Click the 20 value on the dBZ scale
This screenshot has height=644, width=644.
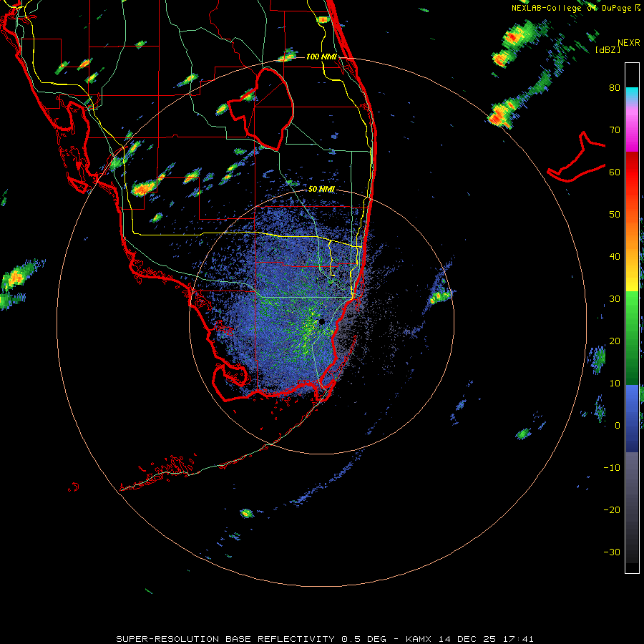click(x=615, y=341)
